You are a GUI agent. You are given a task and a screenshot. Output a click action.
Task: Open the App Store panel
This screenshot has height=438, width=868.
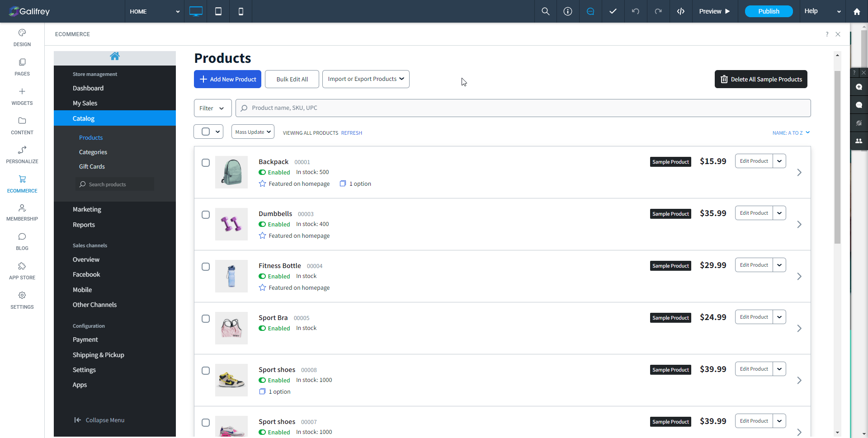point(22,271)
